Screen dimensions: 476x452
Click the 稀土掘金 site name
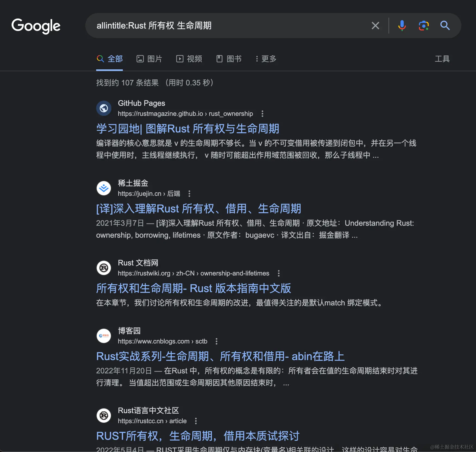point(133,183)
